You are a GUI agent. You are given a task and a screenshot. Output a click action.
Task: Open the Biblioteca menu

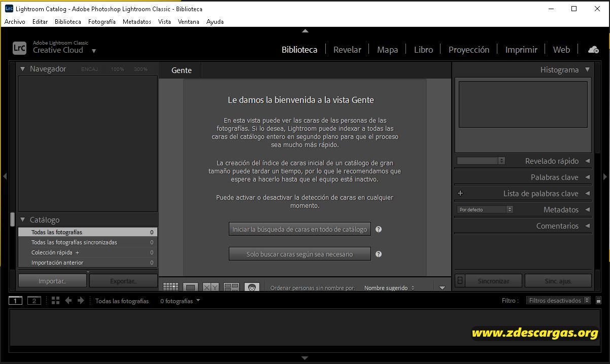(x=68, y=22)
